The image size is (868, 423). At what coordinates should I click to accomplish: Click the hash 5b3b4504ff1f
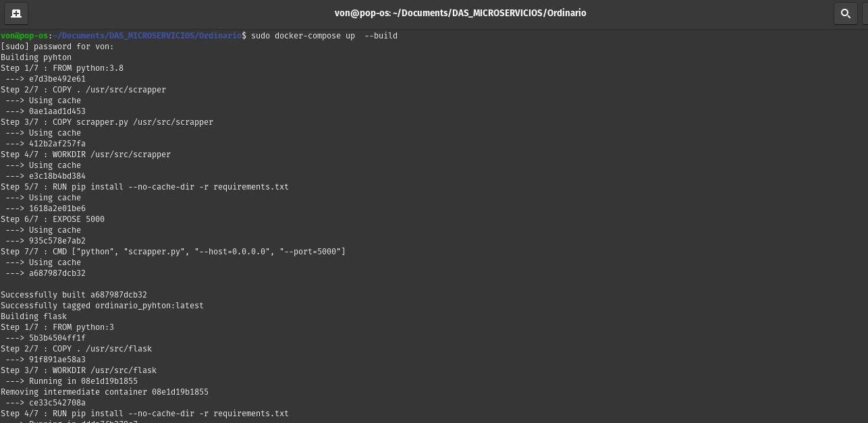pos(57,338)
